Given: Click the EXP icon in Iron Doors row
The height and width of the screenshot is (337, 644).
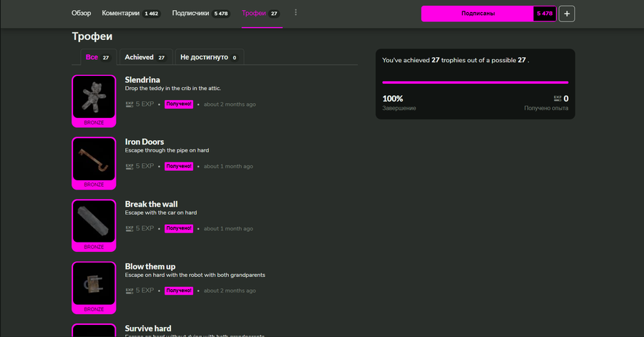Looking at the screenshot, I should [x=130, y=166].
